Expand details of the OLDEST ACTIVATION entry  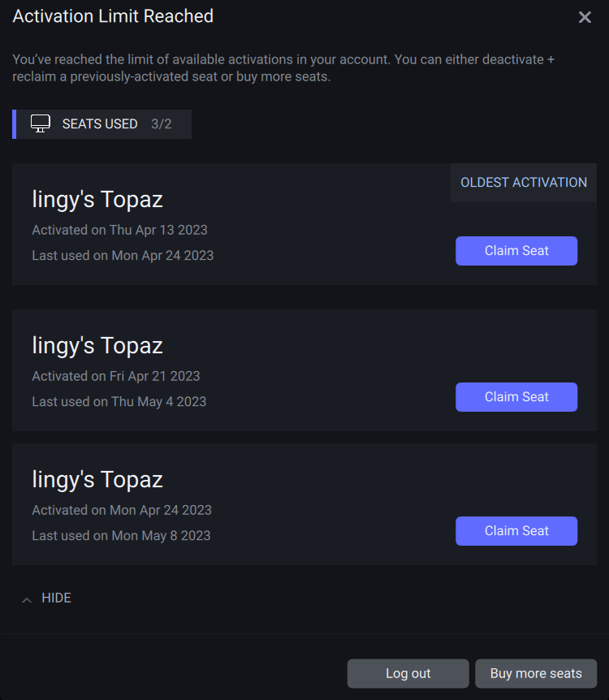click(523, 182)
